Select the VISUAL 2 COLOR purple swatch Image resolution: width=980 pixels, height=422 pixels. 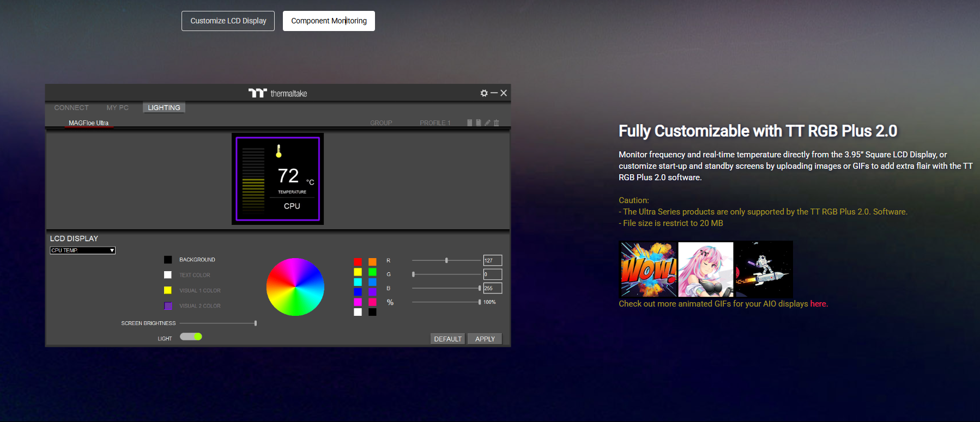tap(168, 306)
